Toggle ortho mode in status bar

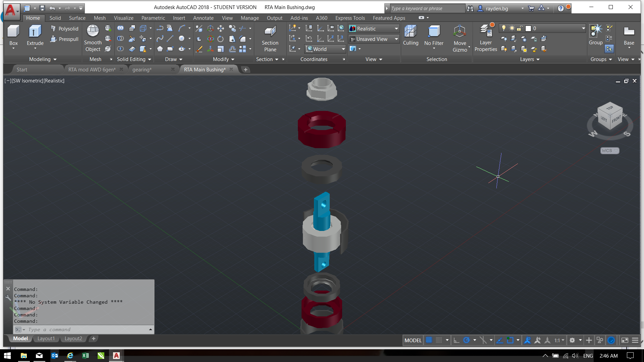[456, 340]
